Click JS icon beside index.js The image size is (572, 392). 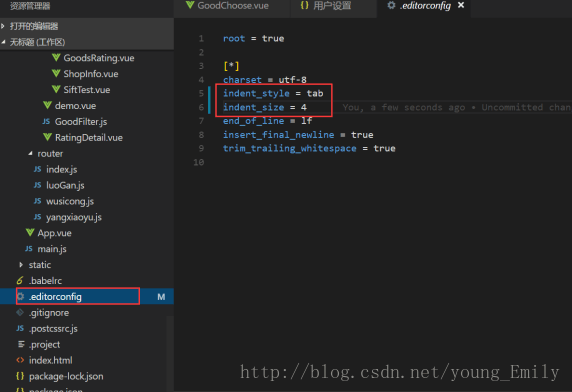click(38, 169)
